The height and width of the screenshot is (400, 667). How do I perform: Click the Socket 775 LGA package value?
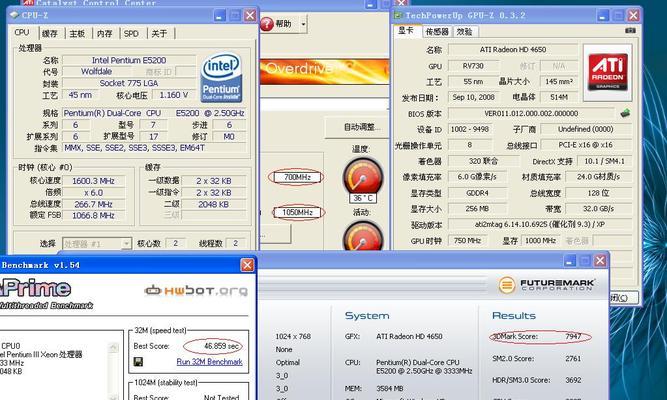(129, 83)
